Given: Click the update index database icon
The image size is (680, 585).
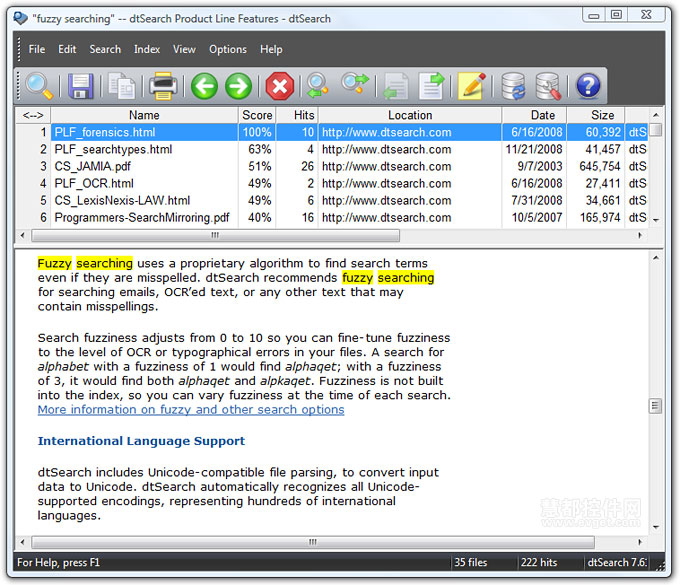Looking at the screenshot, I should tap(513, 86).
